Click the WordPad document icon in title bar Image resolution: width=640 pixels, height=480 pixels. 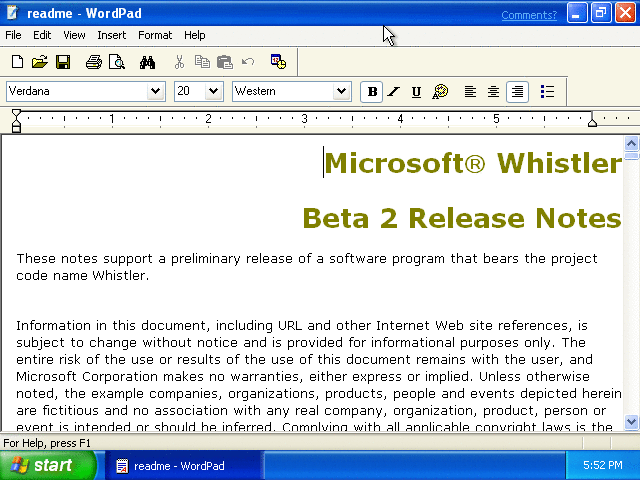coord(13,13)
